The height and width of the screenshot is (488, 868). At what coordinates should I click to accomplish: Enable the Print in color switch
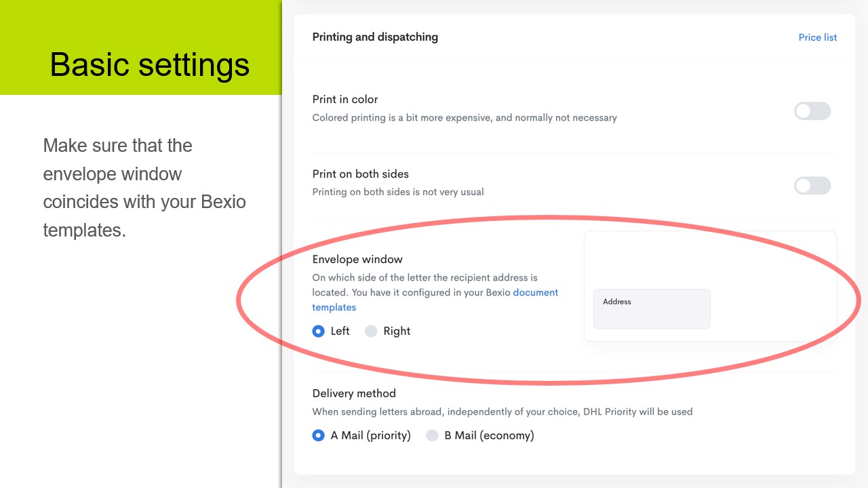(x=812, y=111)
